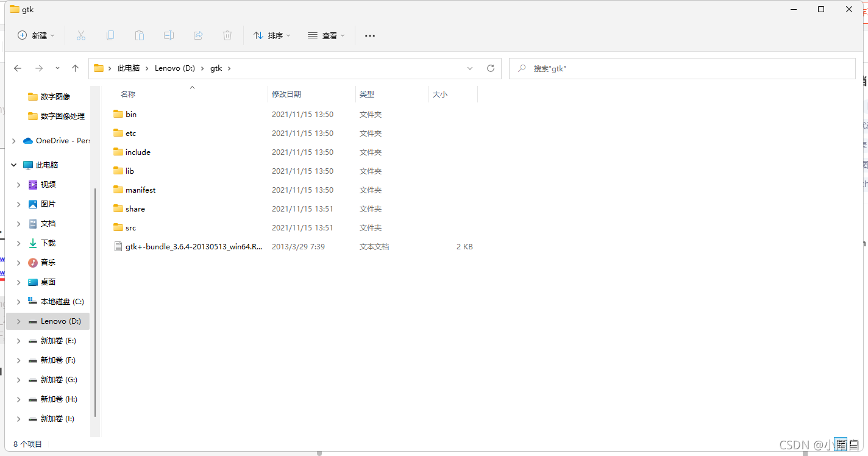Open the 新建 new item menu
Viewport: 868px width, 456px height.
[36, 35]
